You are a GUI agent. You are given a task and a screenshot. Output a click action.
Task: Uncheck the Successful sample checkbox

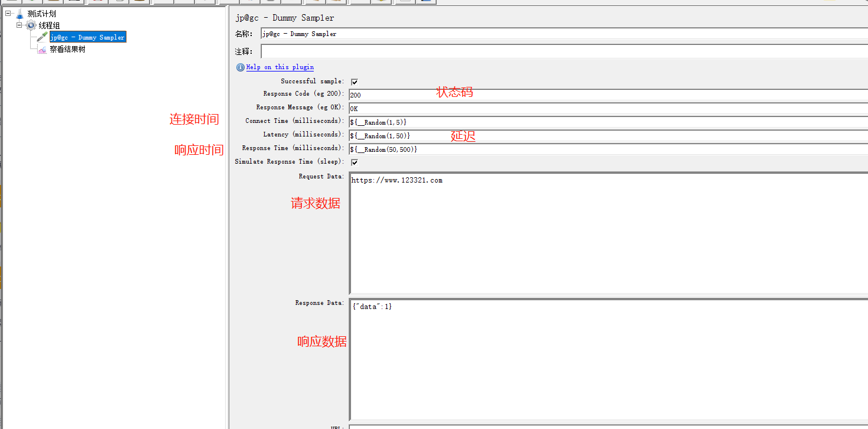click(x=355, y=82)
